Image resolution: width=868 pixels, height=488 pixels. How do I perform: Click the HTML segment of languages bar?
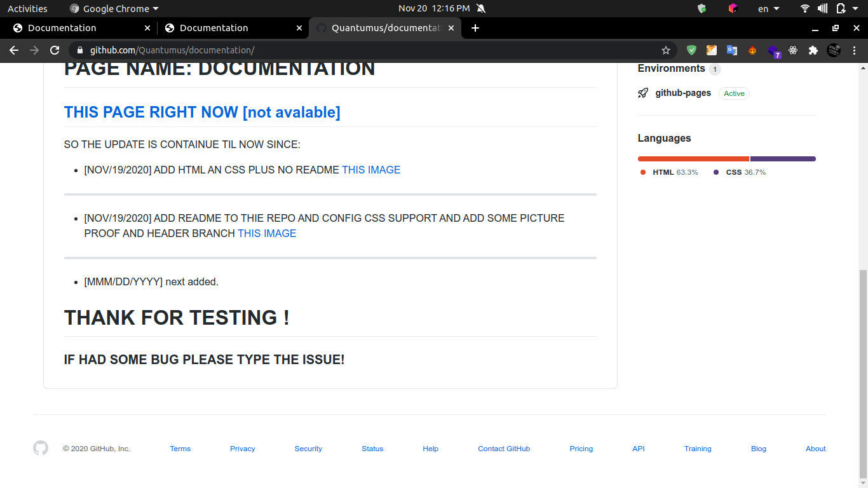693,159
